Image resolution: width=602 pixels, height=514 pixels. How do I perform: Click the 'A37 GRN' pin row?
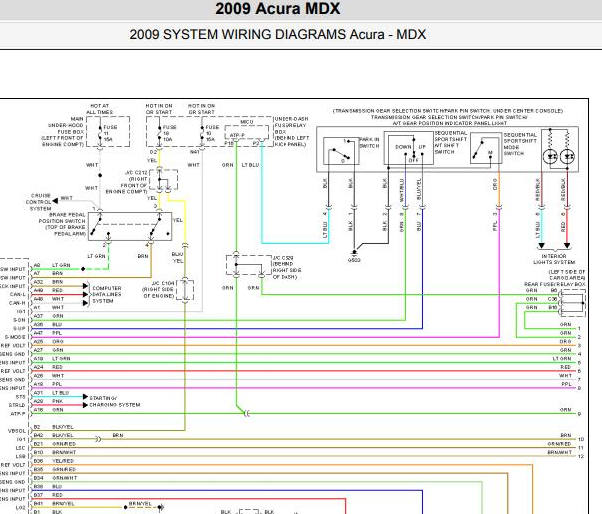click(x=48, y=316)
